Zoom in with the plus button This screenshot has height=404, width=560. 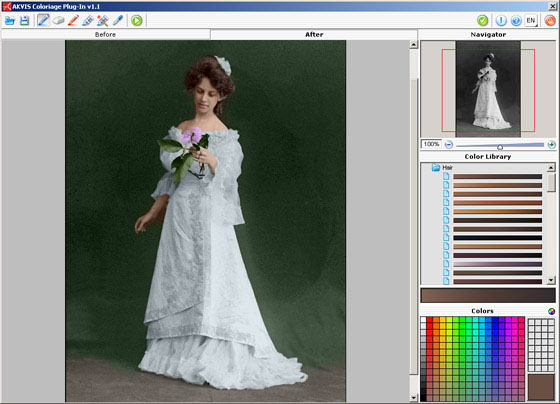pos(551,145)
